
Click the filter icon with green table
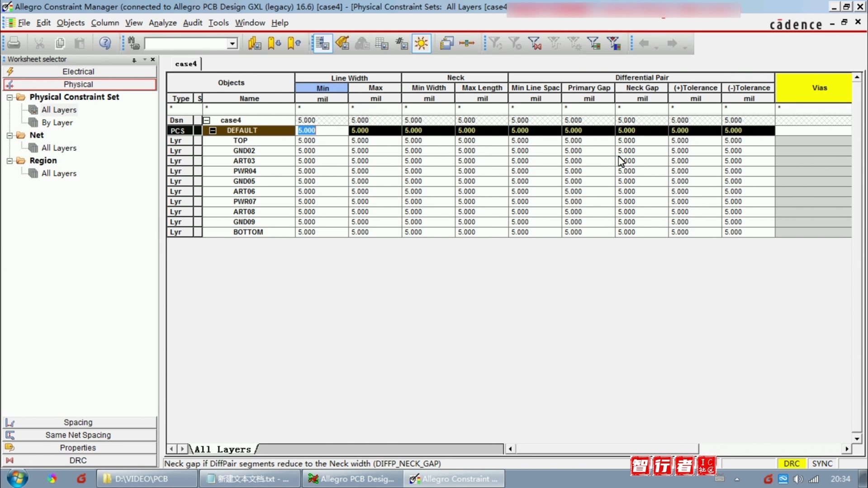594,43
